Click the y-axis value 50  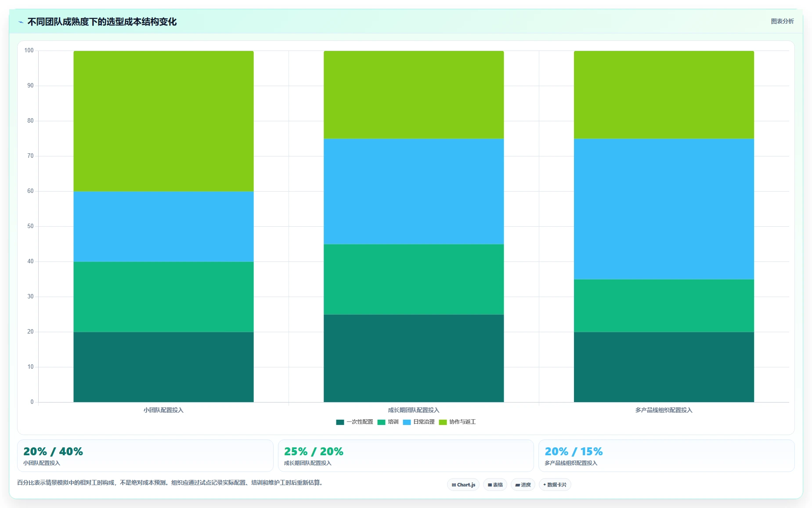click(30, 226)
